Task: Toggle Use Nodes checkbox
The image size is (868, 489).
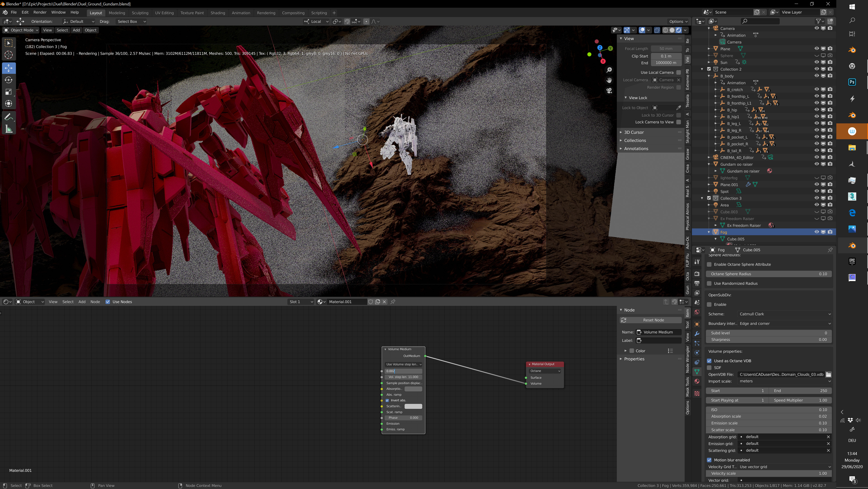Action: click(x=108, y=302)
